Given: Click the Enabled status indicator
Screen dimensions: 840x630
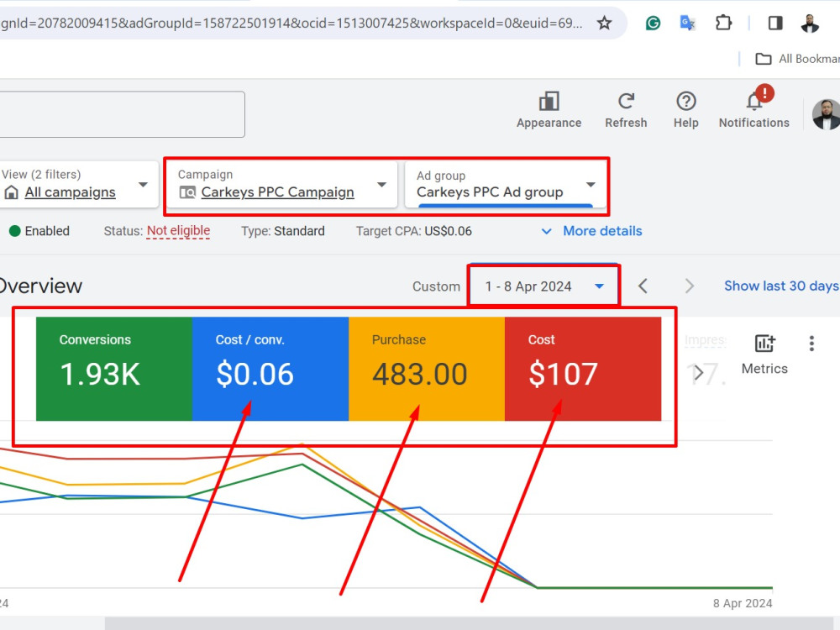Looking at the screenshot, I should click(x=39, y=231).
